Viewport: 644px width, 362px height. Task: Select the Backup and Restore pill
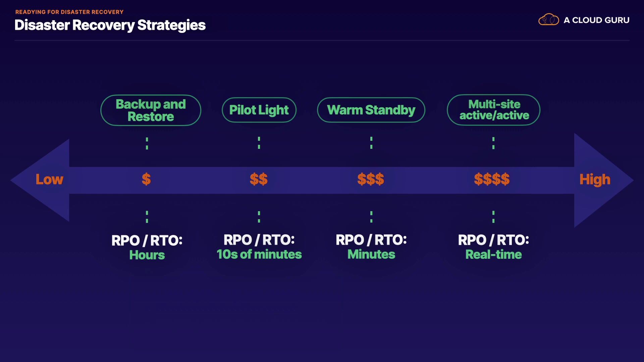151,110
